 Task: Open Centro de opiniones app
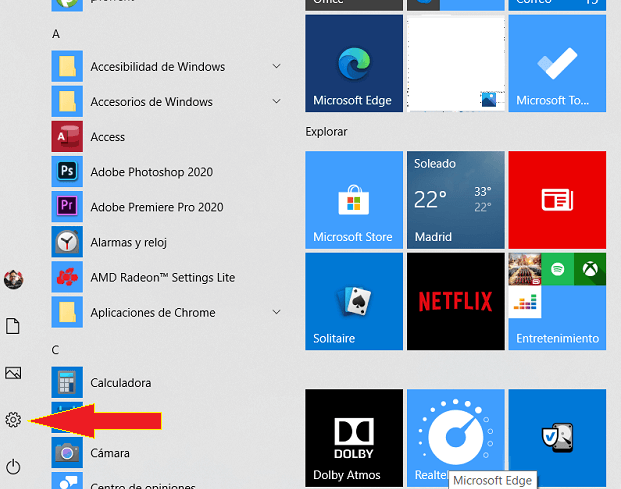(x=167, y=481)
